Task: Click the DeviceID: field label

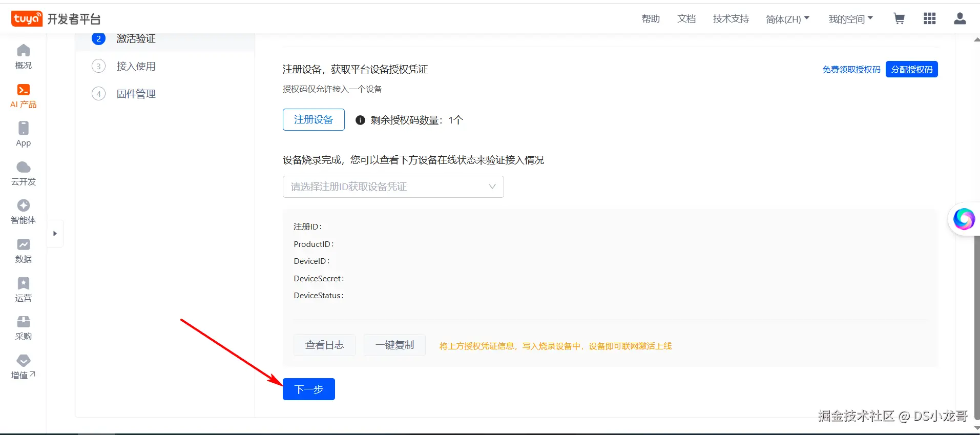Action: pos(311,261)
